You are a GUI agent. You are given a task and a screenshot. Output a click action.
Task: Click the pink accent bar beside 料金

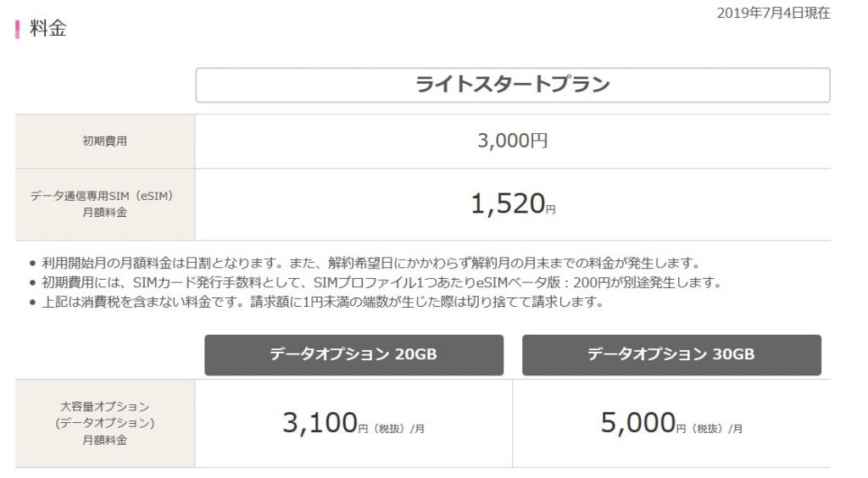click(x=17, y=29)
